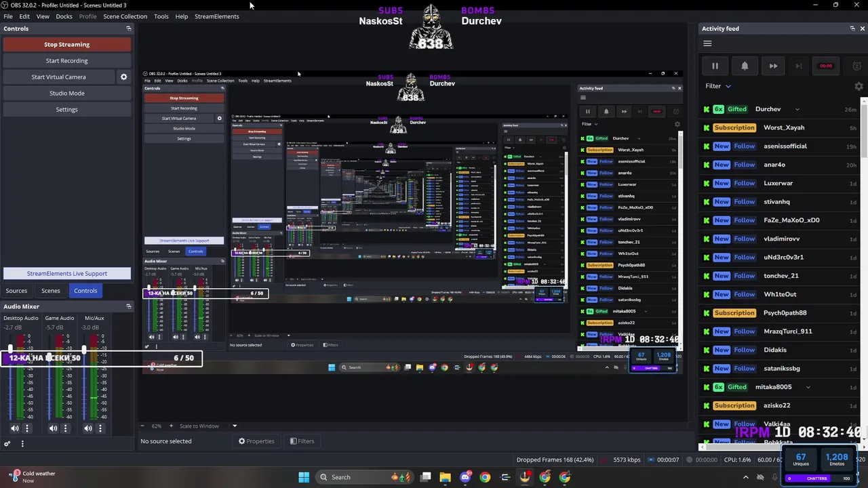Open File Explorer from taskbar
The height and width of the screenshot is (488, 868).
[x=445, y=477]
